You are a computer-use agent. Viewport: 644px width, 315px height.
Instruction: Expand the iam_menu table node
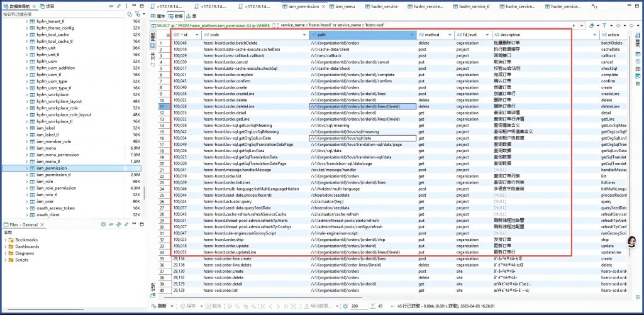click(26, 148)
